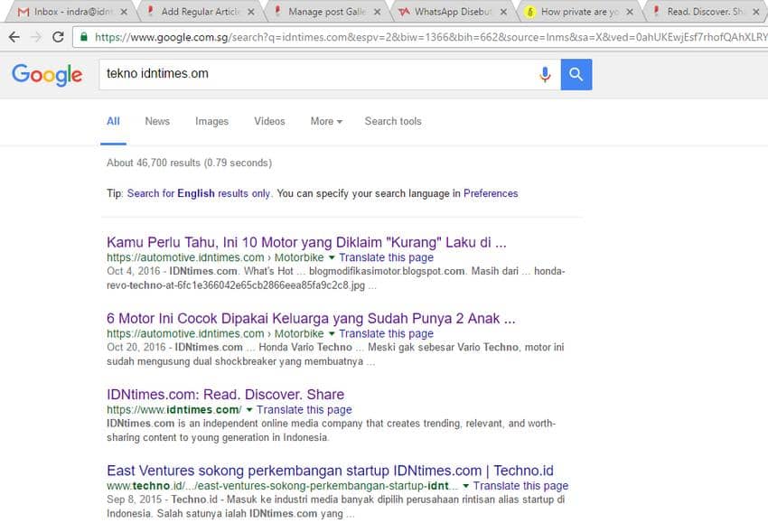768x532 pixels.
Task: Click the voice search microphone icon
Action: pyautogui.click(x=545, y=75)
